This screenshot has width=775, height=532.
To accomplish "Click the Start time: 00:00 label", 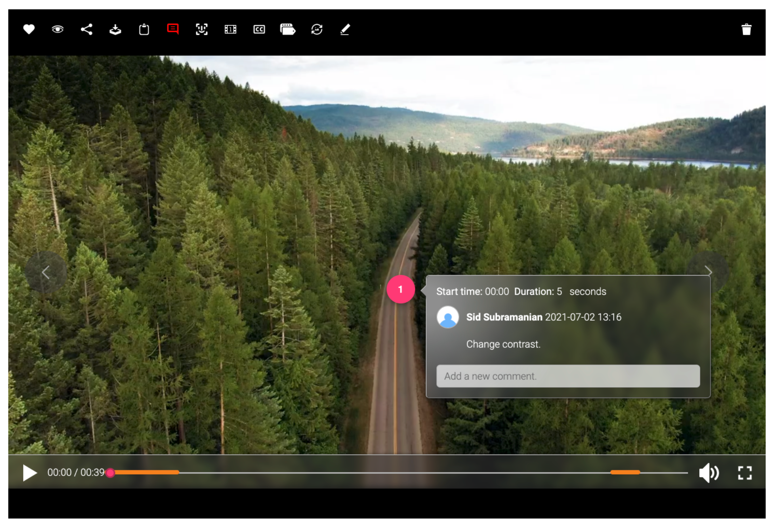I will point(473,291).
